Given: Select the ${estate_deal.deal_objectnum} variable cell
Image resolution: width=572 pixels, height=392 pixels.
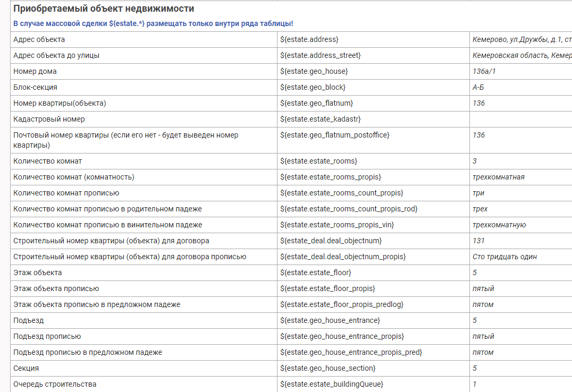Looking at the screenshot, I should point(331,241).
